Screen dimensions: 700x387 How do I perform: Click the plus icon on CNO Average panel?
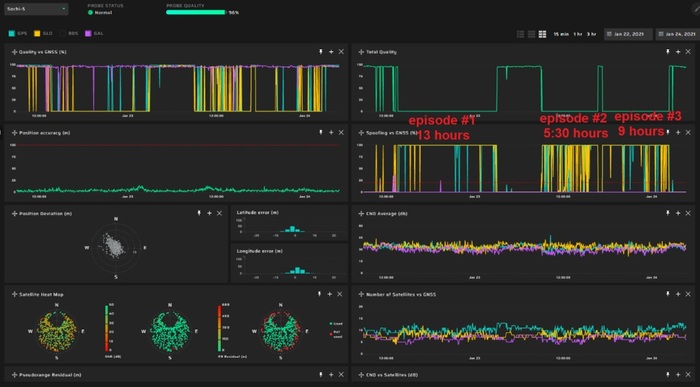point(678,213)
